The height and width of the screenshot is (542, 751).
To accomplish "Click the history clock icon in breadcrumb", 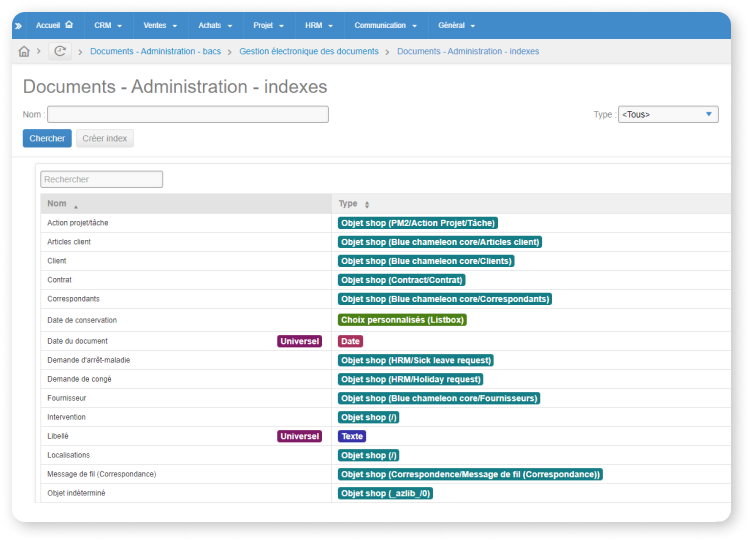I will click(60, 51).
